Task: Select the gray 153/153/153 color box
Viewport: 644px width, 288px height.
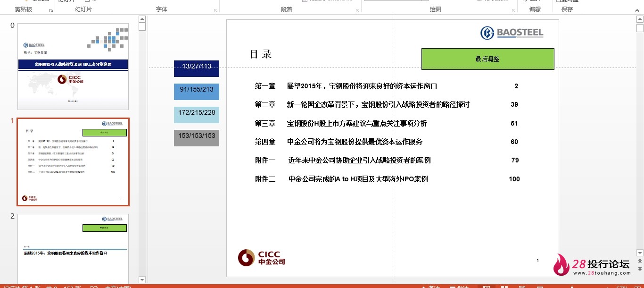Action: coord(197,138)
